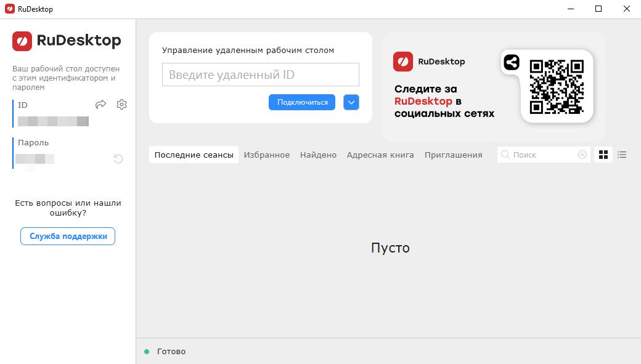Image resolution: width=641 pixels, height=364 pixels.
Task: Click the magnifier icon in the search box
Action: (x=505, y=155)
